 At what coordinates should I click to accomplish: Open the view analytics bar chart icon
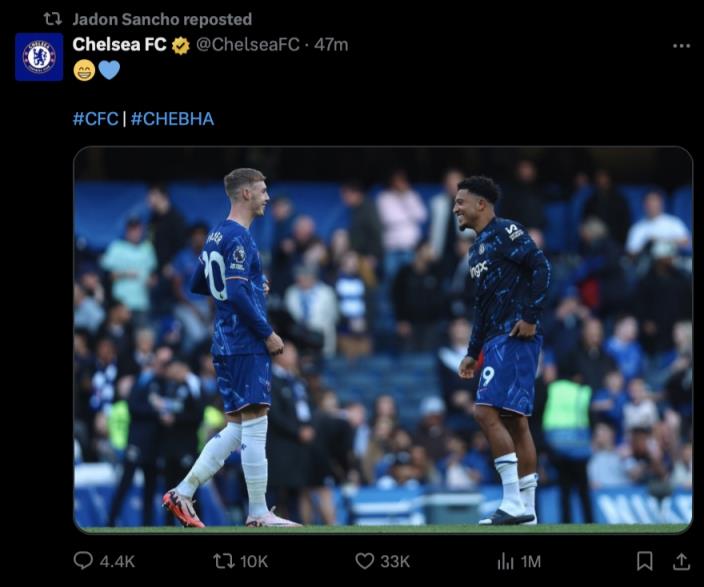(506, 561)
